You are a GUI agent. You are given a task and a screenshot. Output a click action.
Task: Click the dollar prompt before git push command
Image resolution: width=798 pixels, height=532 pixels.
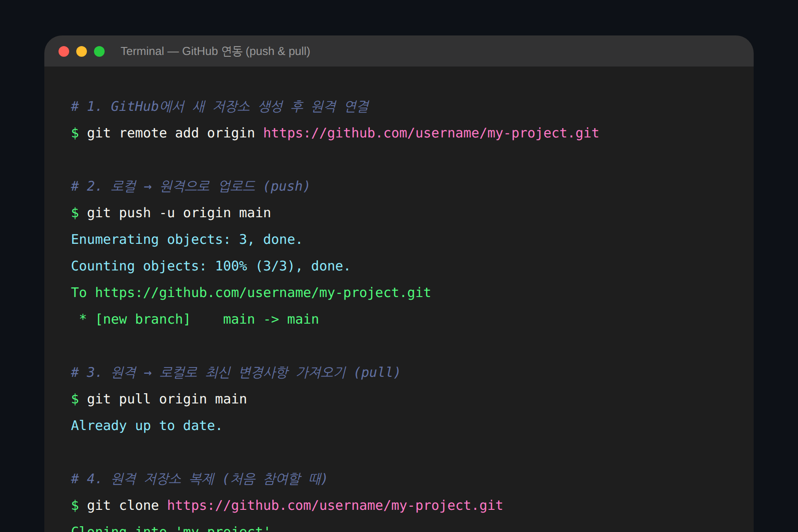pos(75,213)
